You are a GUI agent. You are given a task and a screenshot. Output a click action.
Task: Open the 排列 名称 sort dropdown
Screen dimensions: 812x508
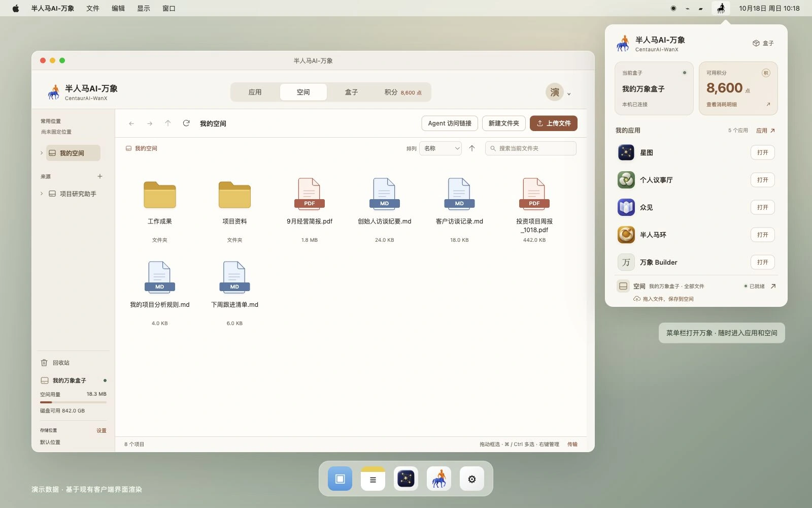point(441,148)
